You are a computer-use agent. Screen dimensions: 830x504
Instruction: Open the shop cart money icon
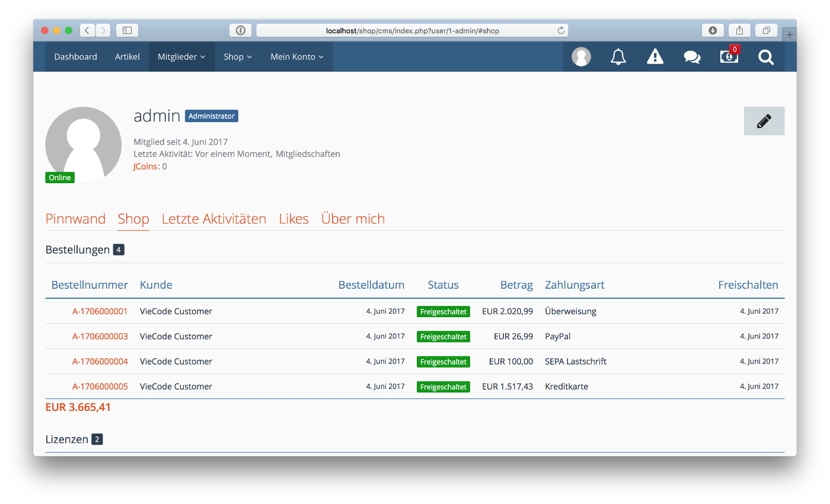(729, 57)
